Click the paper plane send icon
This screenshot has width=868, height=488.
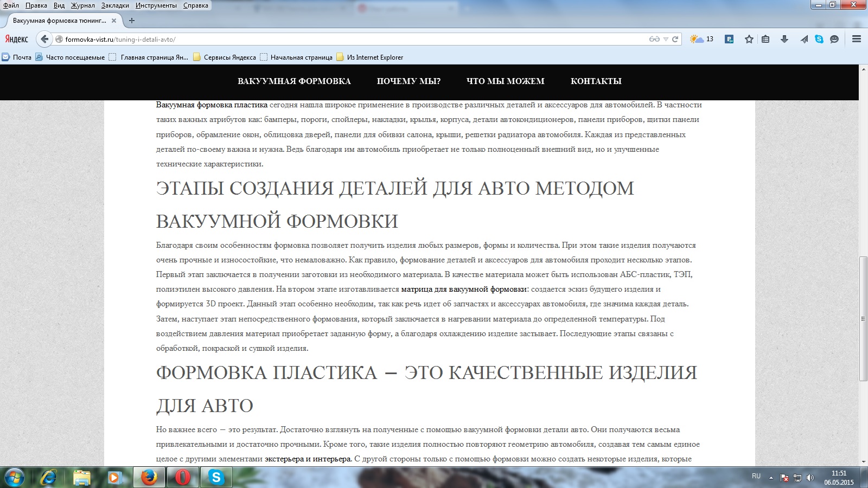click(804, 39)
